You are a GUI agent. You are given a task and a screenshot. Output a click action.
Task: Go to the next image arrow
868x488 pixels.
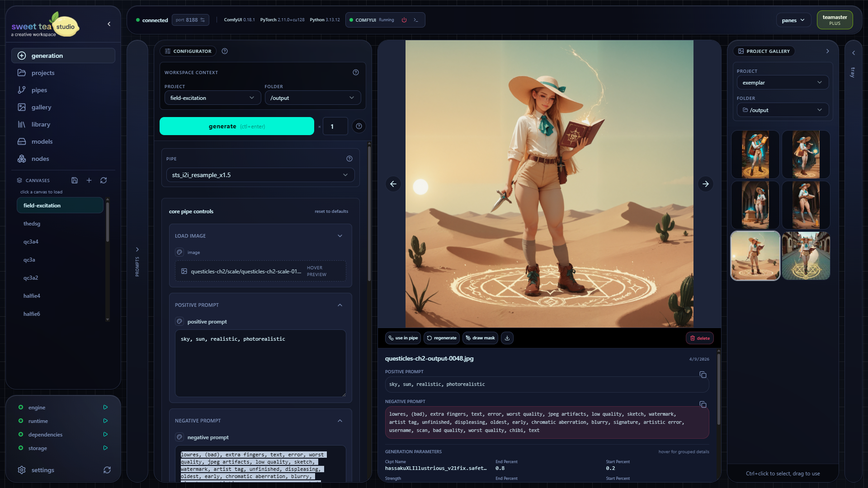705,184
